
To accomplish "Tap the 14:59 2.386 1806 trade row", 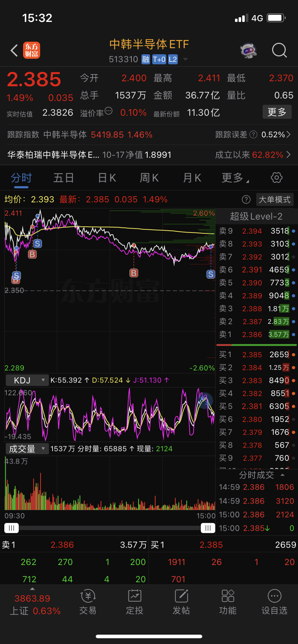I will pyautogui.click(x=256, y=487).
